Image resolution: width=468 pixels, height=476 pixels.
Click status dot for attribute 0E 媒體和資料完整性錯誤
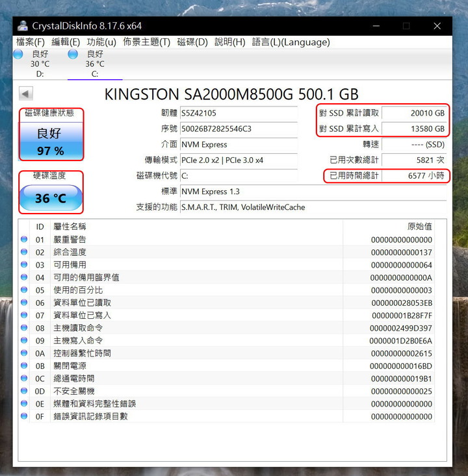pos(24,403)
